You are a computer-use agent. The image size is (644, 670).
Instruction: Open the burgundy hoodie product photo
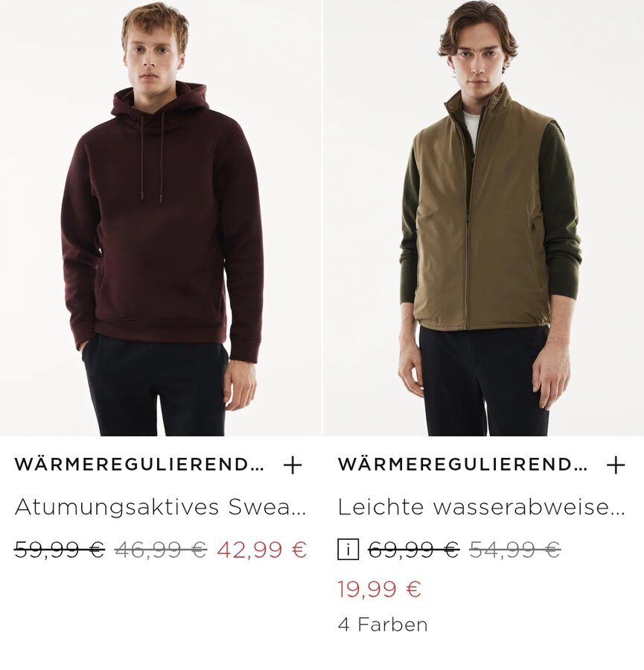161,218
